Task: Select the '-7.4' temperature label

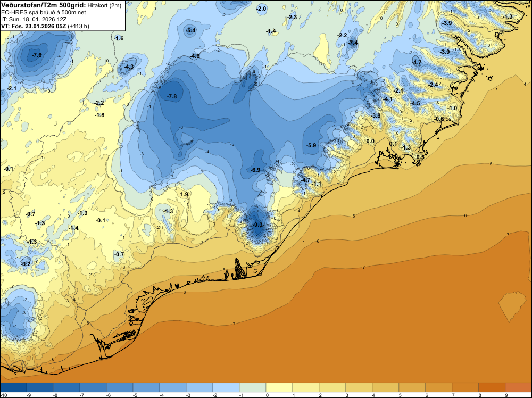Action: click(x=353, y=43)
